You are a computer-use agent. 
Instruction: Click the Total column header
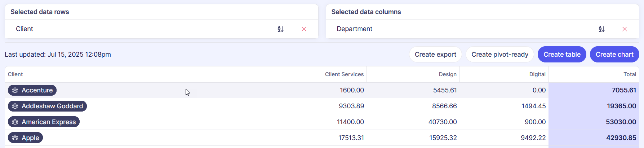pos(630,74)
